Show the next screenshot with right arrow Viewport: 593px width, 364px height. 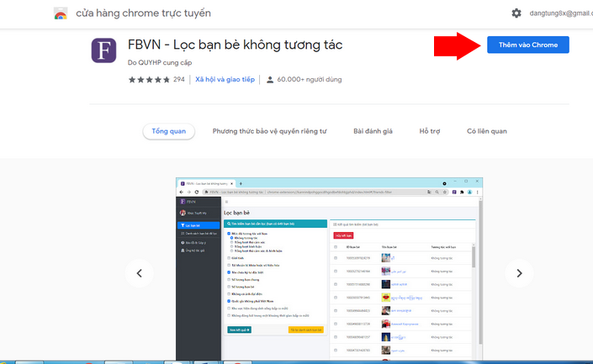(519, 273)
